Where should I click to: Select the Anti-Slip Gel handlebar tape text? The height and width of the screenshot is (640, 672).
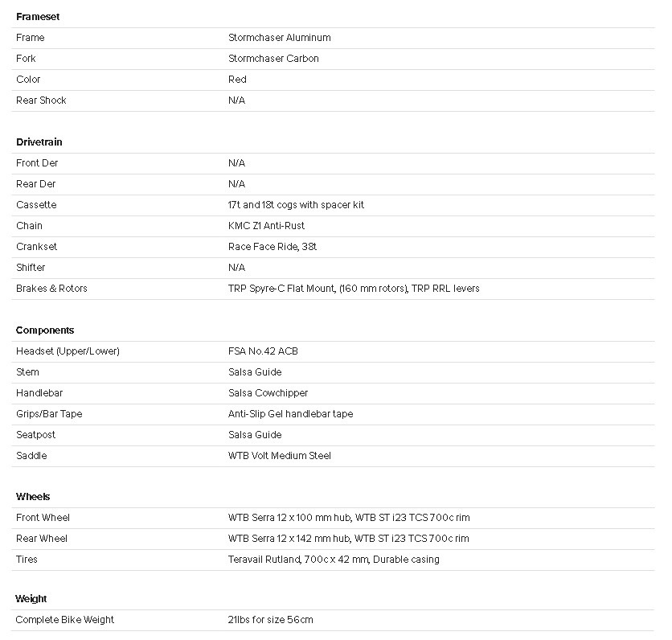[x=290, y=414]
